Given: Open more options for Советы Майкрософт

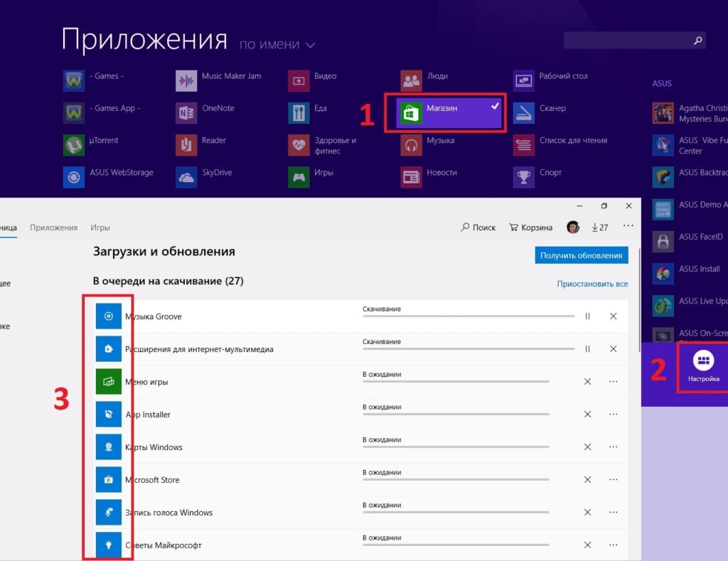Looking at the screenshot, I should click(614, 545).
